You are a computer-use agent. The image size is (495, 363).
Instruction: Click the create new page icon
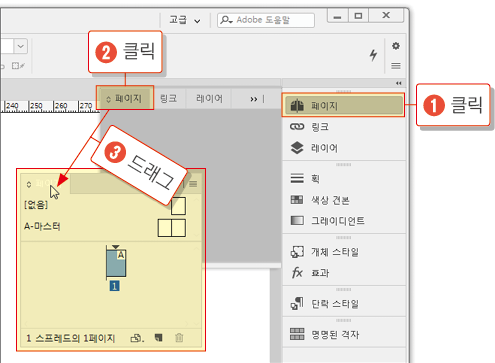(159, 338)
